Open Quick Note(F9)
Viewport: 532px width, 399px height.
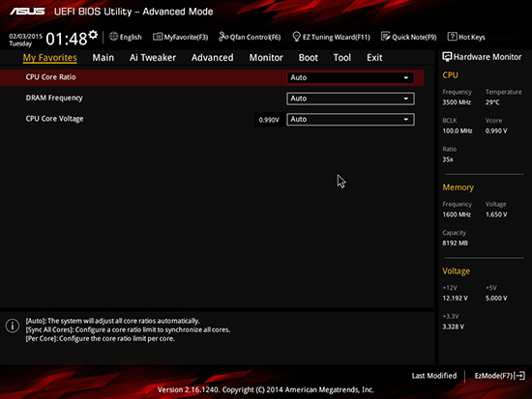click(x=409, y=37)
